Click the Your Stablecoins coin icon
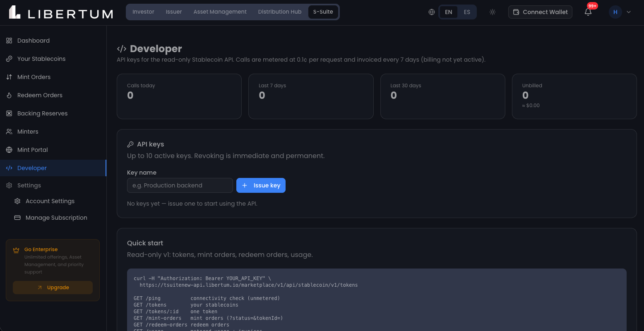This screenshot has height=331, width=644. [x=9, y=59]
